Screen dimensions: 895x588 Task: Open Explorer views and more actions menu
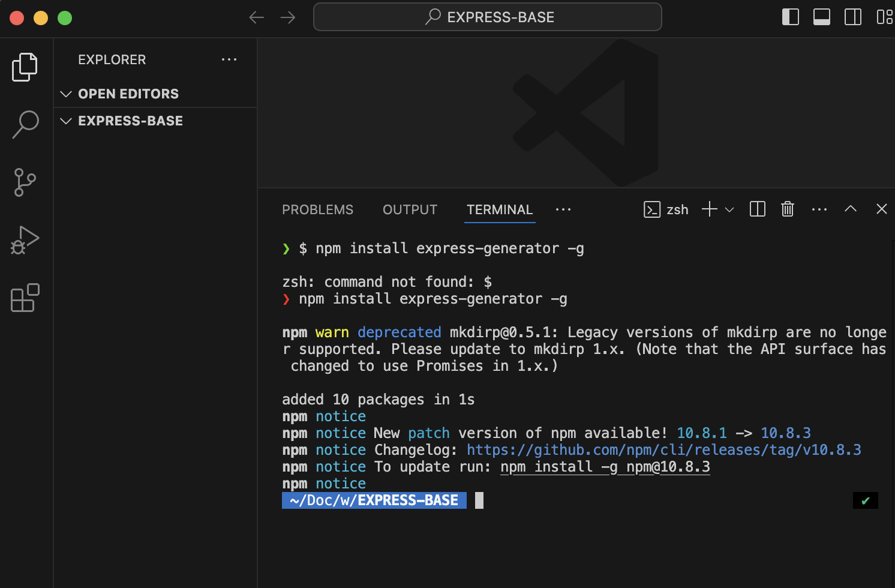(229, 59)
